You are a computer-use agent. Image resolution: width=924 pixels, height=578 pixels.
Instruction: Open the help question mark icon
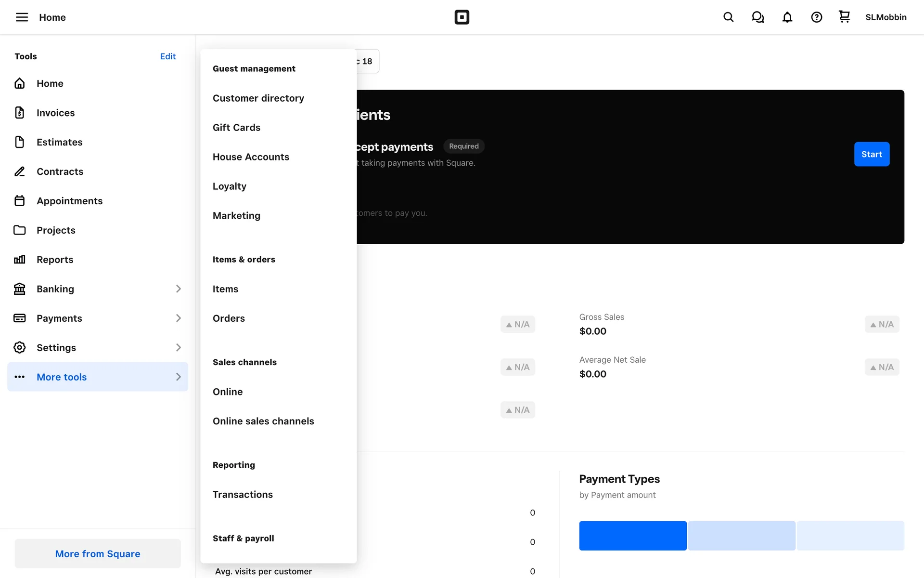pos(816,17)
